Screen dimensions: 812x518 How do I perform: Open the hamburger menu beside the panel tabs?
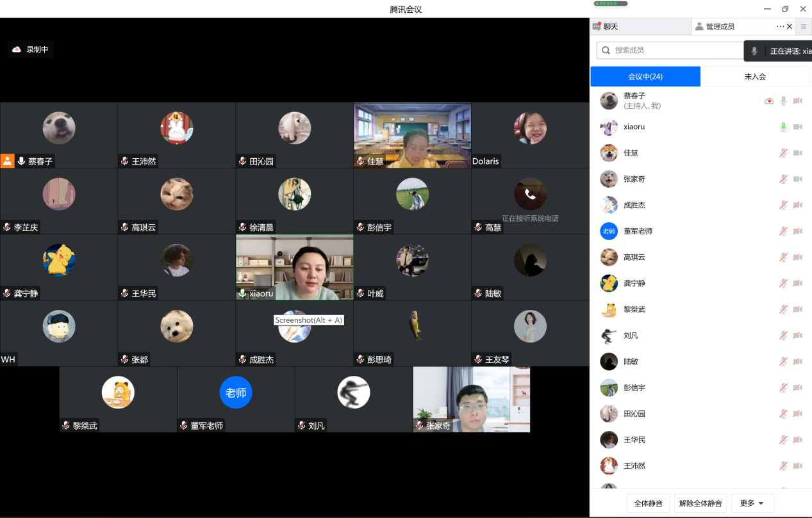tap(804, 26)
